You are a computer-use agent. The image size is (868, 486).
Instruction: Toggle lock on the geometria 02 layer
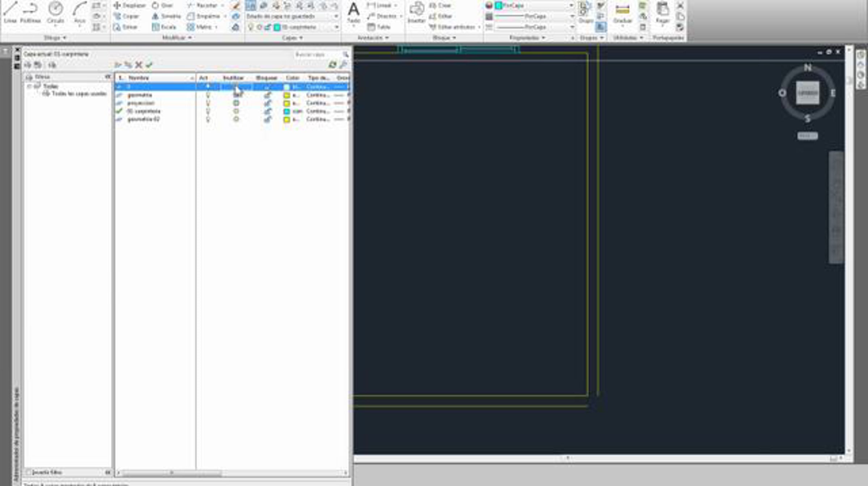point(267,119)
